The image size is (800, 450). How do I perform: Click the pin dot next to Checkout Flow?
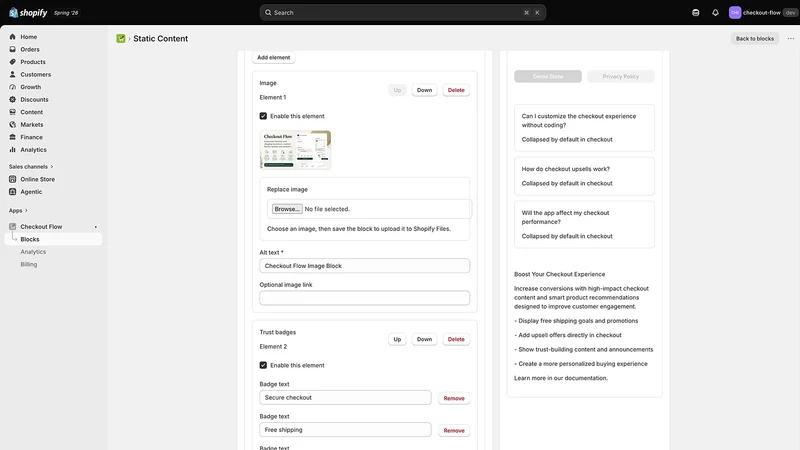(95, 227)
